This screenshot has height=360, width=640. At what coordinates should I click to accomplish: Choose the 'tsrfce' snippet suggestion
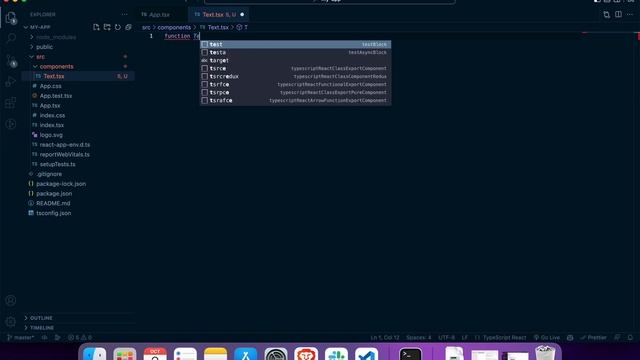[296, 84]
